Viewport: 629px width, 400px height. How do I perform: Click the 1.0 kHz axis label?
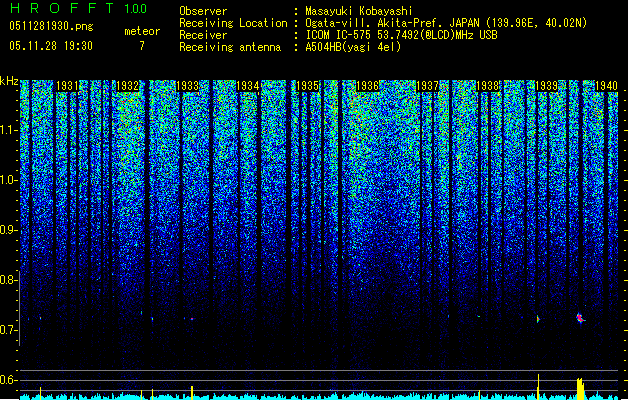(x=9, y=180)
